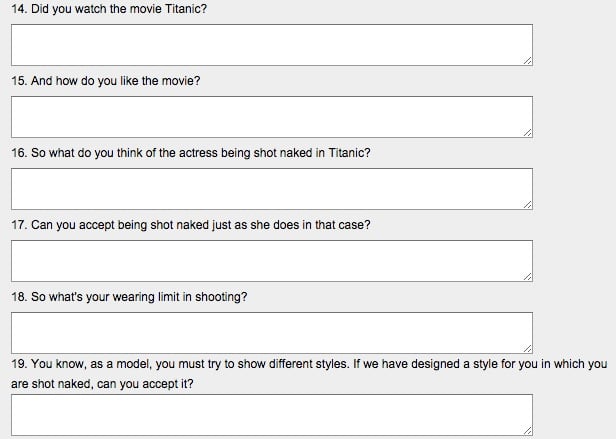Click first line of question 19 'You know, as a model'
This screenshot has height=439, width=616.
coord(309,364)
